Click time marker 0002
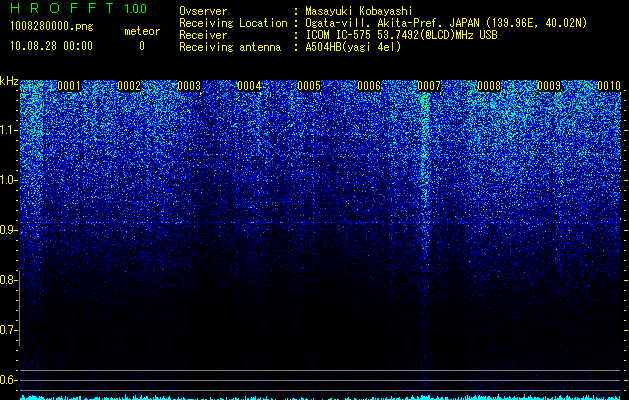 [129, 86]
